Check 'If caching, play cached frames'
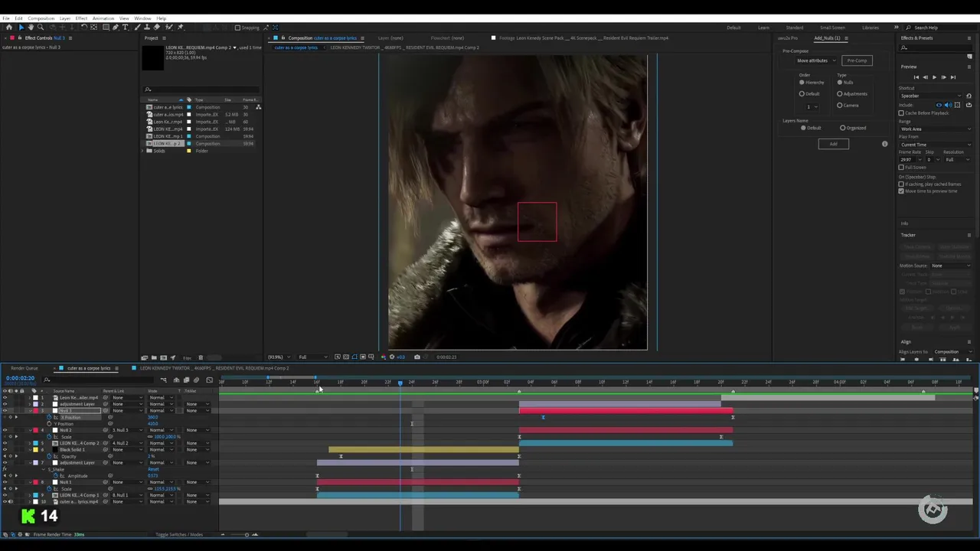The height and width of the screenshot is (551, 980). 901,184
